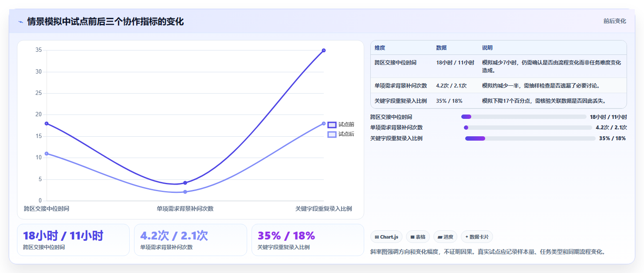The height and width of the screenshot is (273, 644).
Task: Click the 试点前 data point at value 35
Action: [x=324, y=50]
